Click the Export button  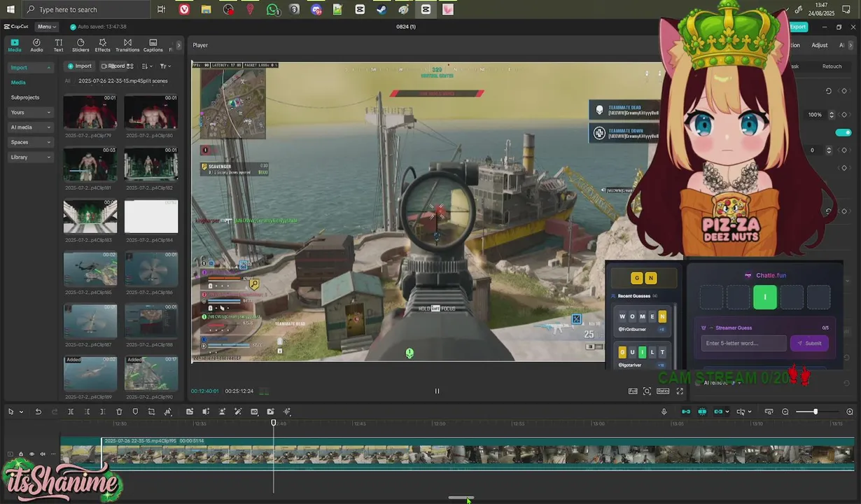(798, 27)
